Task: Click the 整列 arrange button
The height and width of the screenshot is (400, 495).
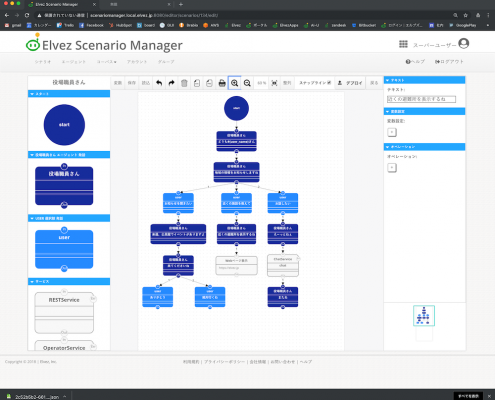Action: click(287, 83)
